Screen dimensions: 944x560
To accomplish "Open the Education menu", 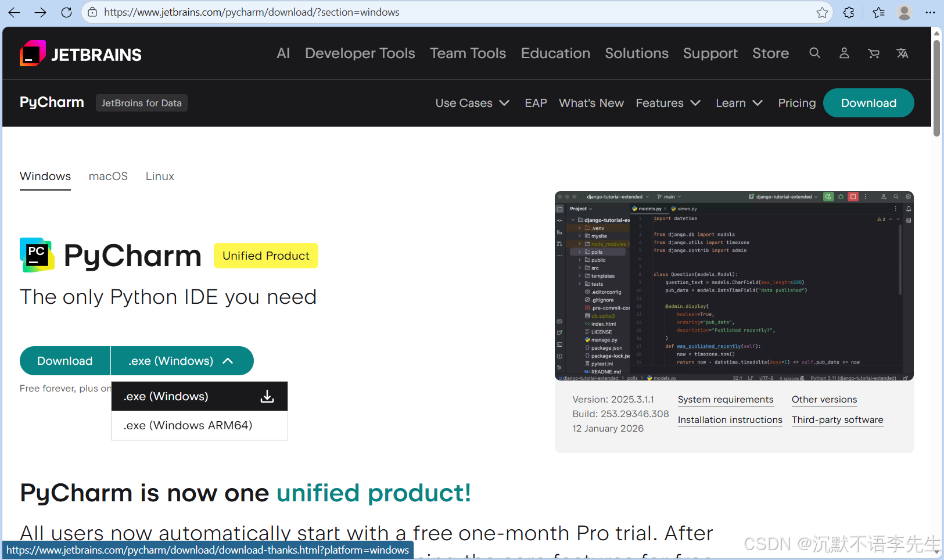I will 555,53.
